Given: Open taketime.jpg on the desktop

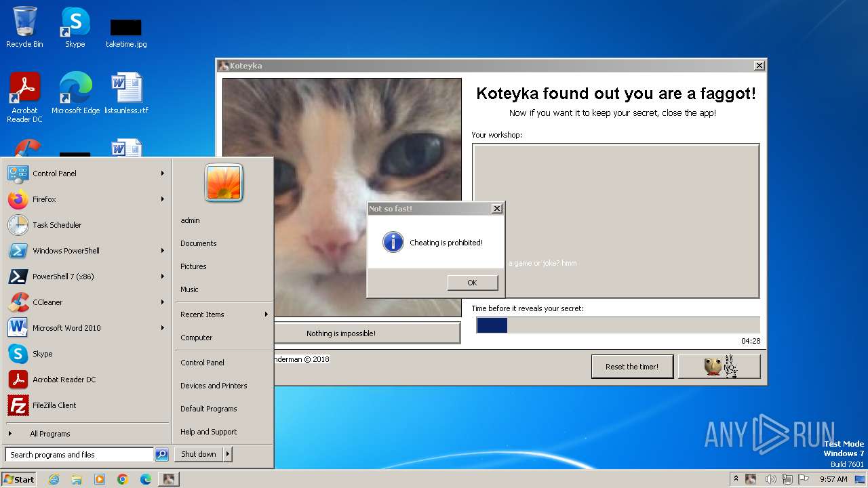Looking at the screenshot, I should (x=126, y=34).
